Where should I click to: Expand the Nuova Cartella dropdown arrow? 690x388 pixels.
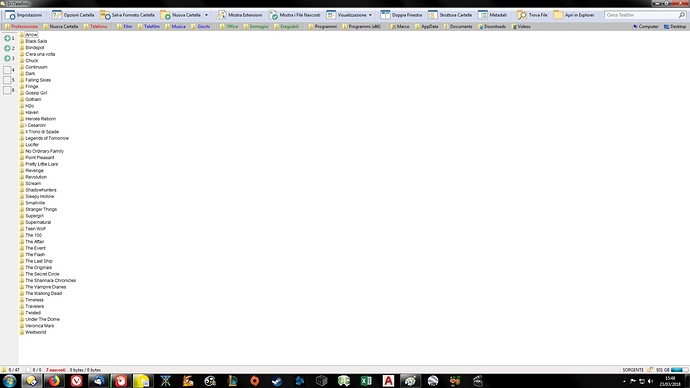(206, 15)
